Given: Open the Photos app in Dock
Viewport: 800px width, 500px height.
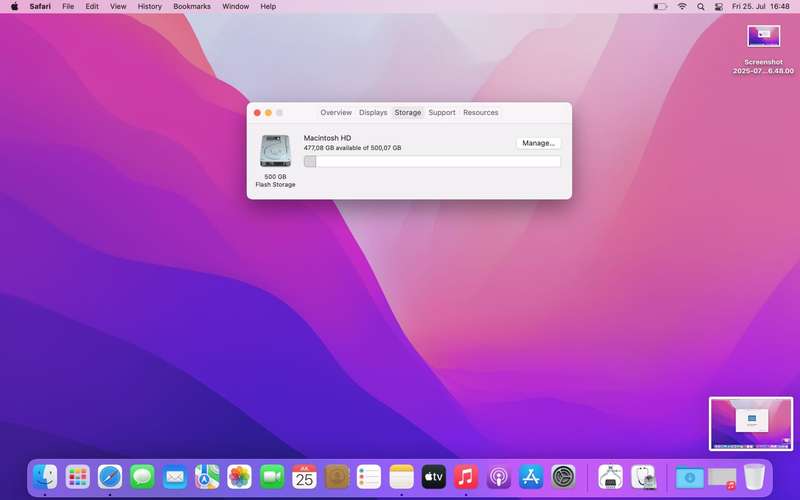Looking at the screenshot, I should pos(239,477).
